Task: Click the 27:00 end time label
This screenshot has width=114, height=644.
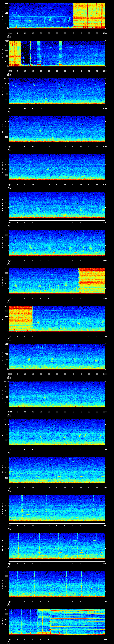Action: pos(105,487)
